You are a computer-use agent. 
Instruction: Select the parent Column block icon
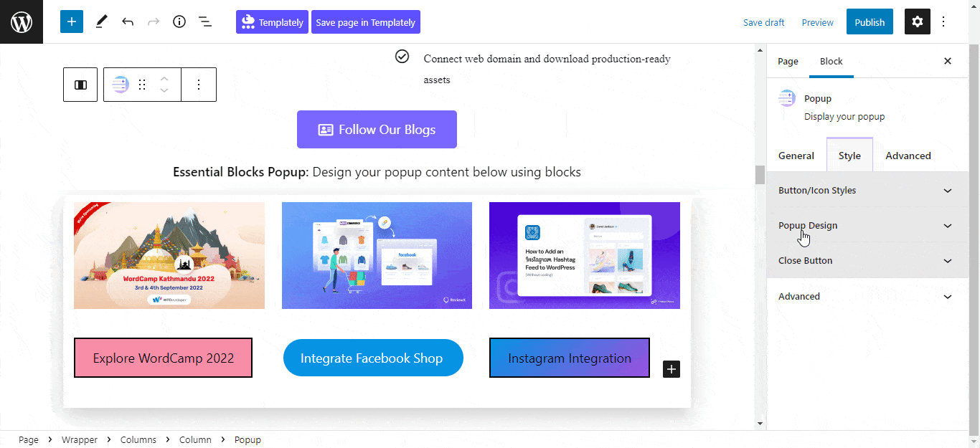[x=80, y=85]
